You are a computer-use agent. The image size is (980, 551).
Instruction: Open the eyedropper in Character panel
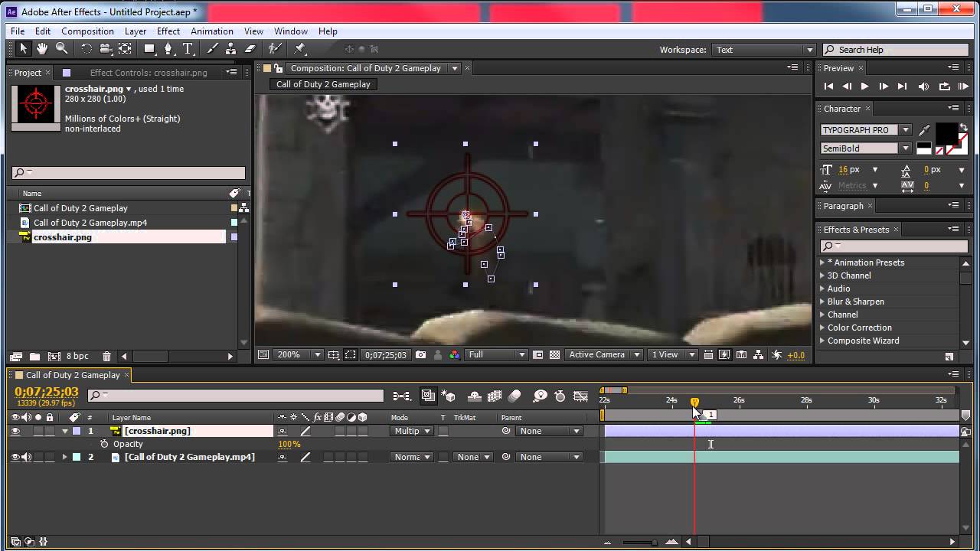pyautogui.click(x=924, y=130)
